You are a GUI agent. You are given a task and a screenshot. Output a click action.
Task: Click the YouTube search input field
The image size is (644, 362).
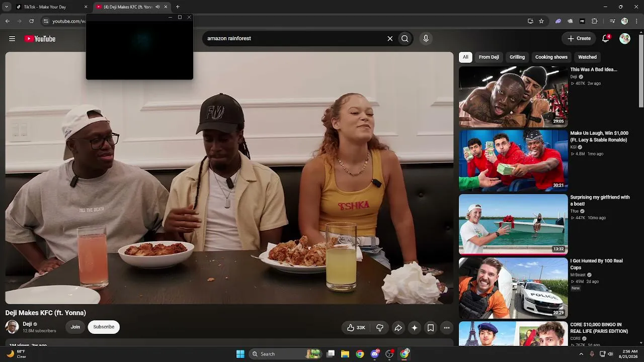pyautogui.click(x=294, y=38)
